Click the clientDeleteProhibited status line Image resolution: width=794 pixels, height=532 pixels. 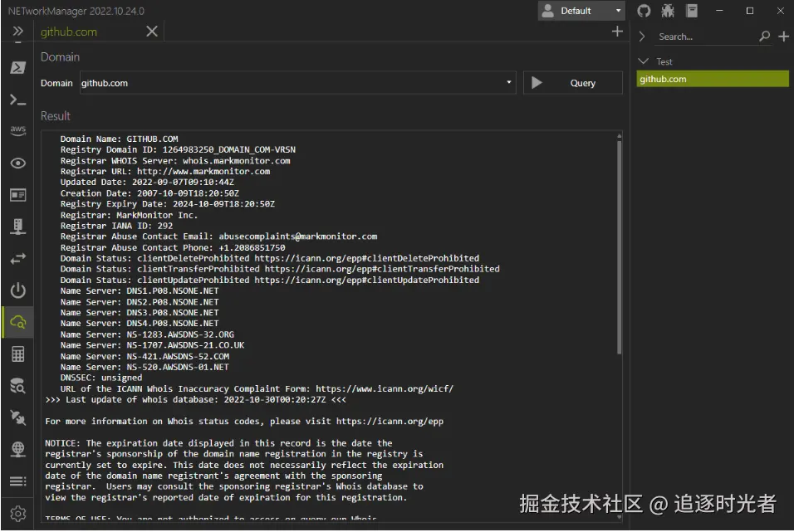(x=269, y=258)
